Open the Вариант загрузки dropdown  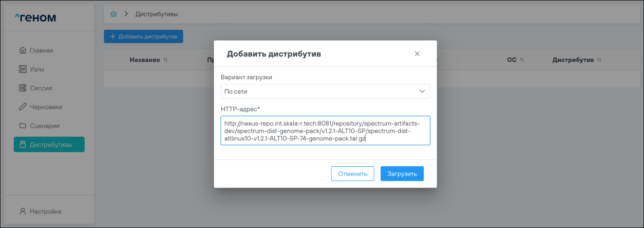pyautogui.click(x=325, y=91)
